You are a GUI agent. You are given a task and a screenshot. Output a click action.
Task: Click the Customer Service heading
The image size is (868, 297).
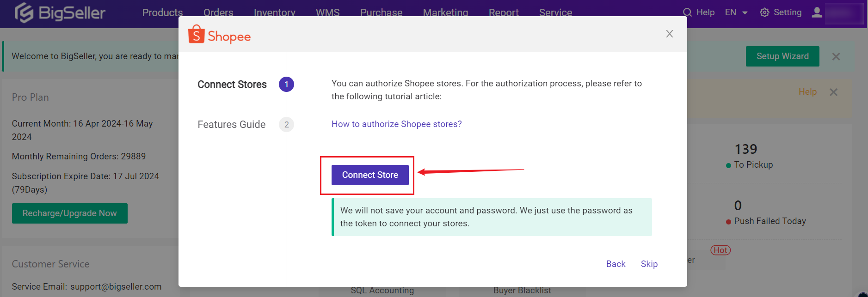click(51, 264)
